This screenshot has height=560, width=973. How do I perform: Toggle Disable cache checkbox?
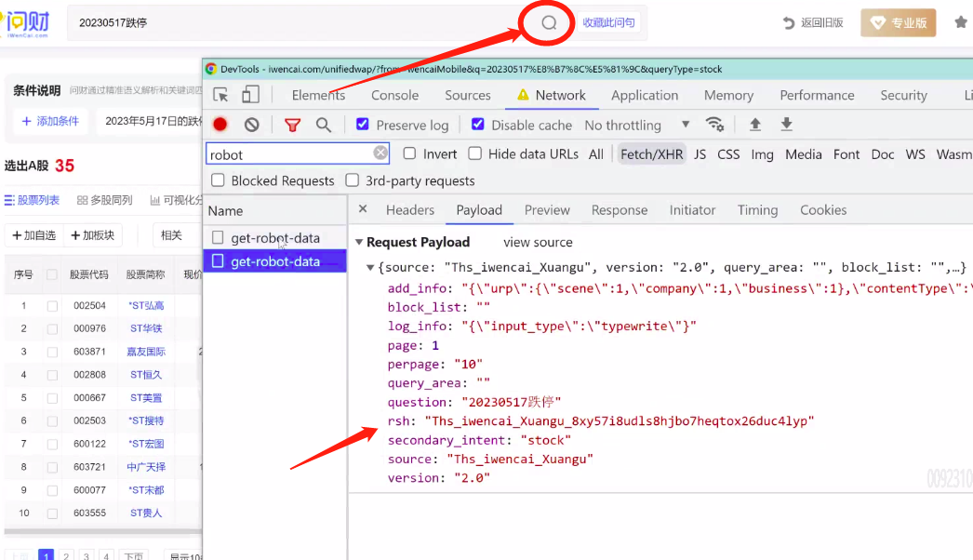477,124
